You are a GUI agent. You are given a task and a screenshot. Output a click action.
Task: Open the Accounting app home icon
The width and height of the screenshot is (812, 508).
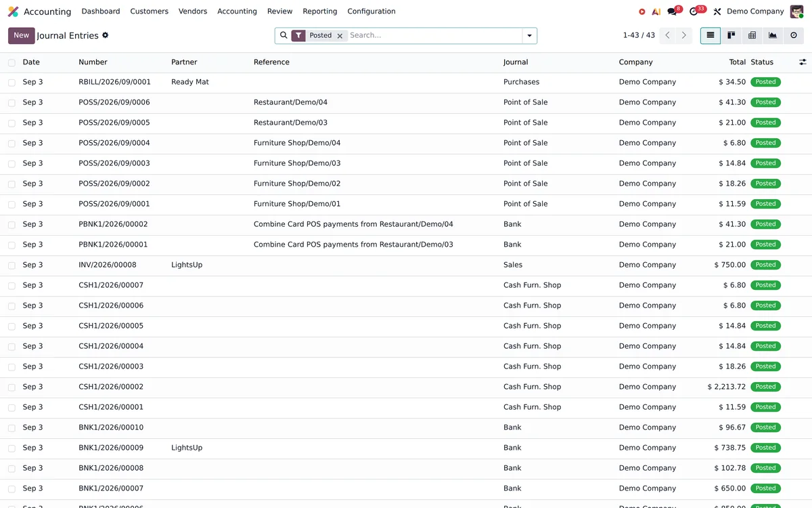click(13, 12)
